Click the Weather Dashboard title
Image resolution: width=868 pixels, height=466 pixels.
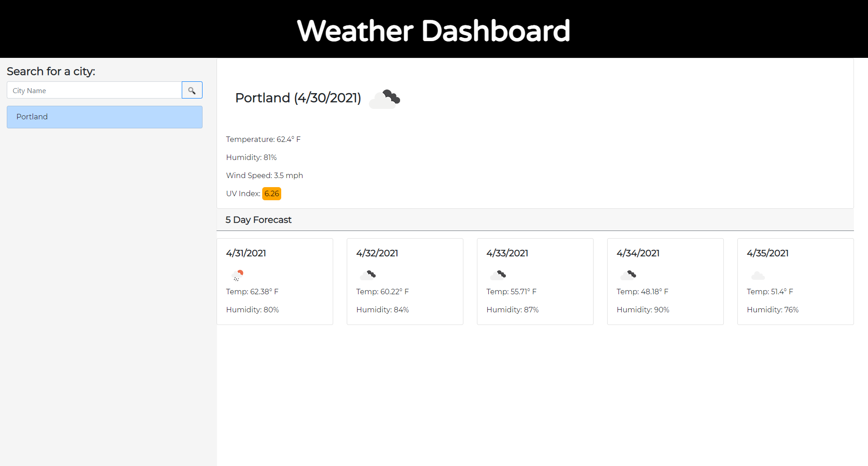434,30
